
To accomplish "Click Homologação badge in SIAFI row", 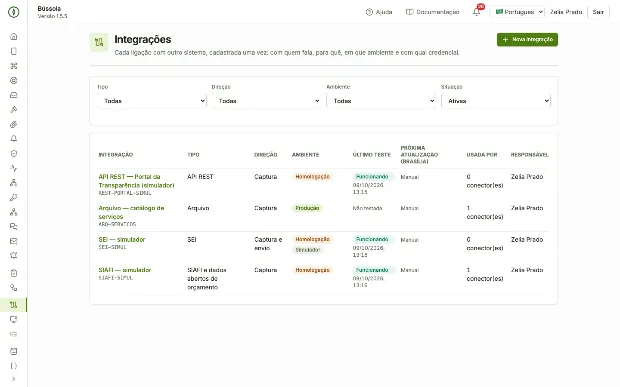I will [312, 270].
